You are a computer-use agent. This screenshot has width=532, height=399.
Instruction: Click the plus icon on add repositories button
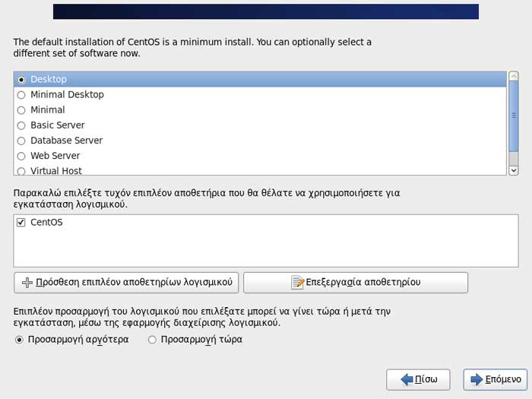point(27,283)
